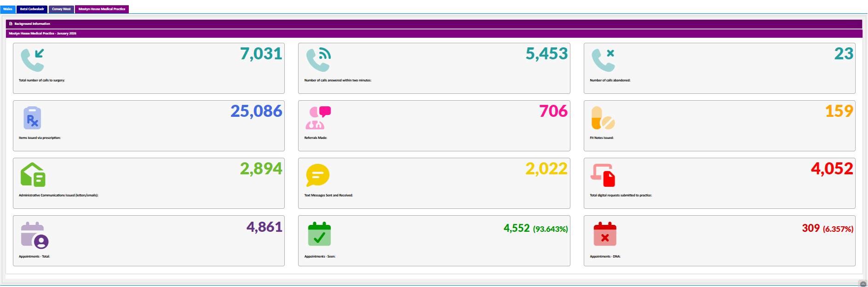Collapse the Background Information section header

(32, 24)
